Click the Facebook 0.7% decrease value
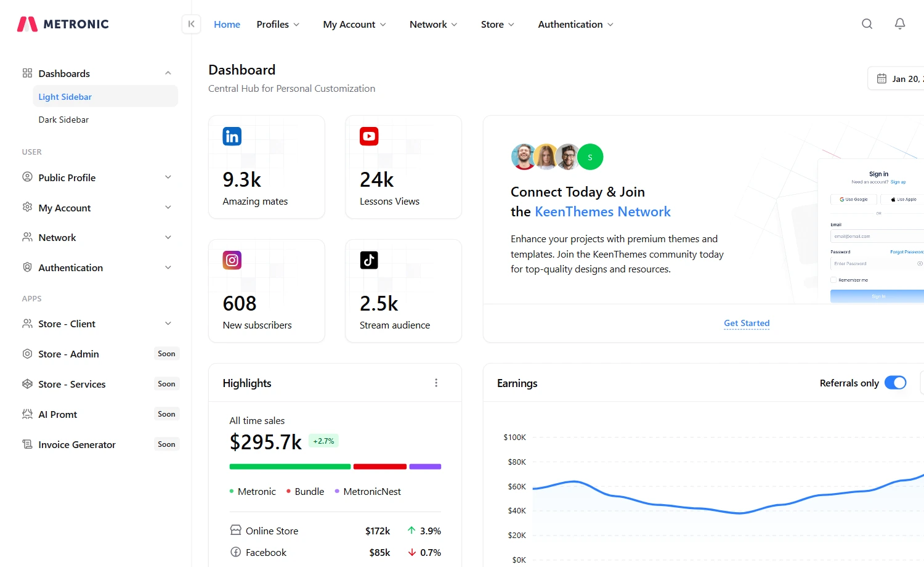924x567 pixels. (x=431, y=552)
